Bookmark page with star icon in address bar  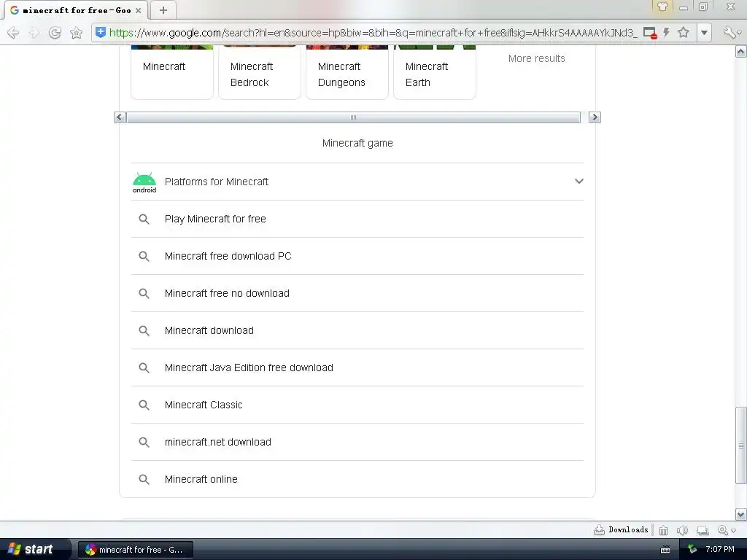tap(684, 32)
